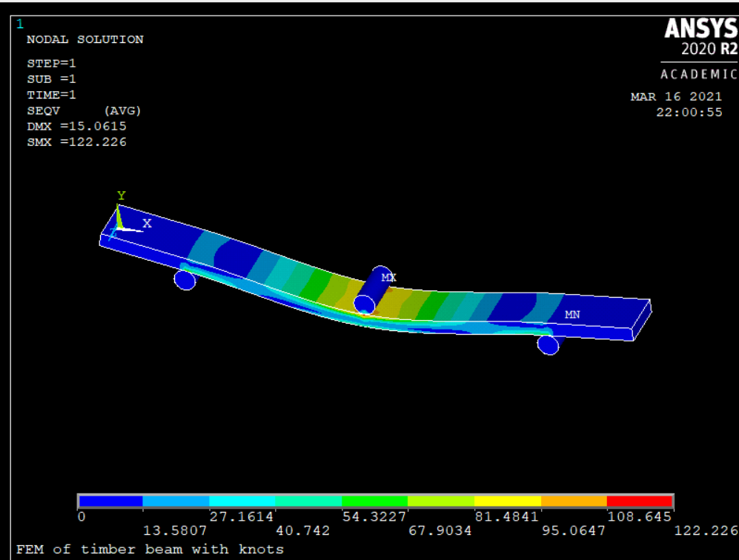
Task: Click the 22:00:55 timestamp
Action: tap(689, 113)
